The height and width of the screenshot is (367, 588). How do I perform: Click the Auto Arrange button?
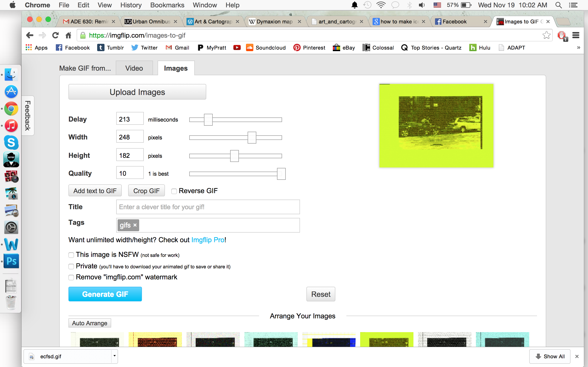click(x=90, y=323)
